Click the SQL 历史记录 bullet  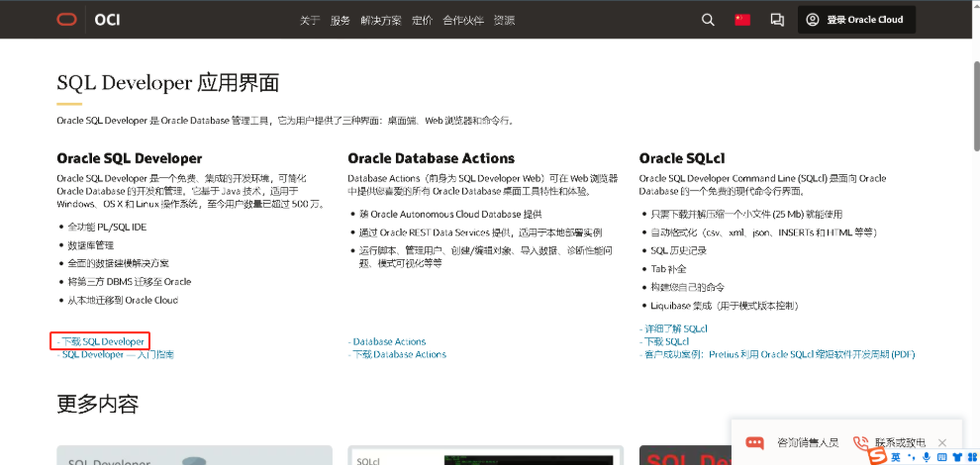point(677,250)
